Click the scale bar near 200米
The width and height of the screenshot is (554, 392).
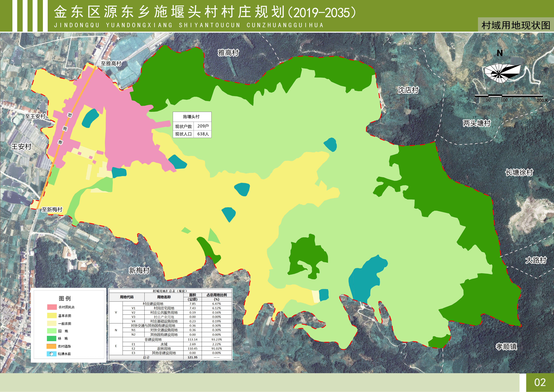coord(509,96)
